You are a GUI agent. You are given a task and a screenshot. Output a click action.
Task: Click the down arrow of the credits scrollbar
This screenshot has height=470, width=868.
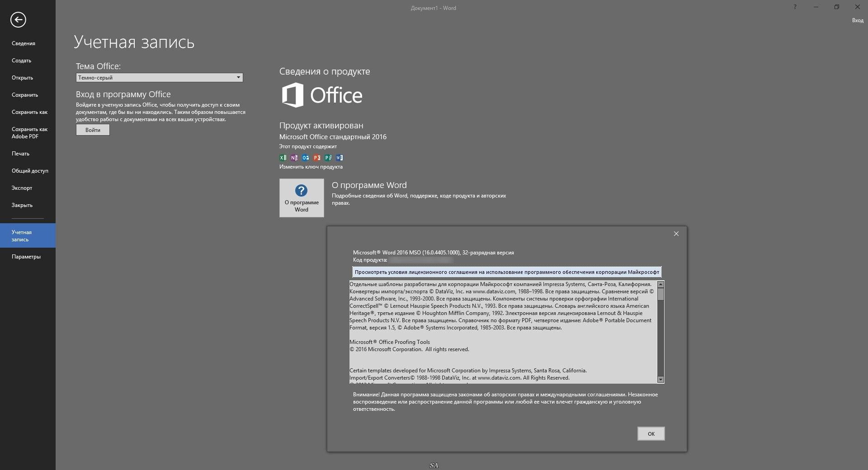tap(660, 380)
